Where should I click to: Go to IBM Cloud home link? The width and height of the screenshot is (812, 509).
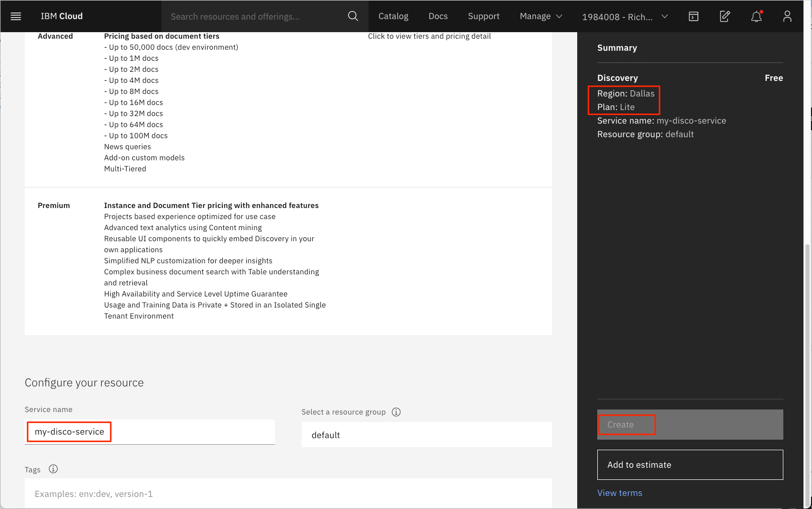[x=62, y=16]
